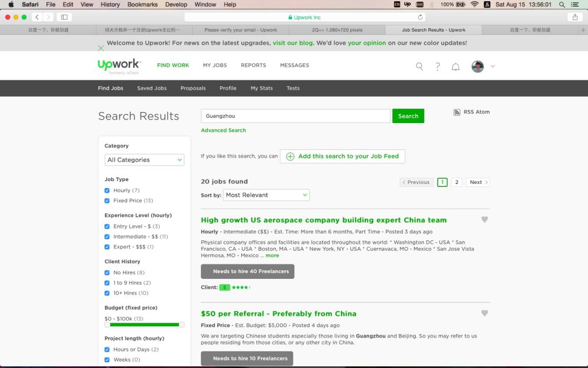Screen dimensions: 588x368
Task: Go forward in Safari
Action: pos(48,17)
